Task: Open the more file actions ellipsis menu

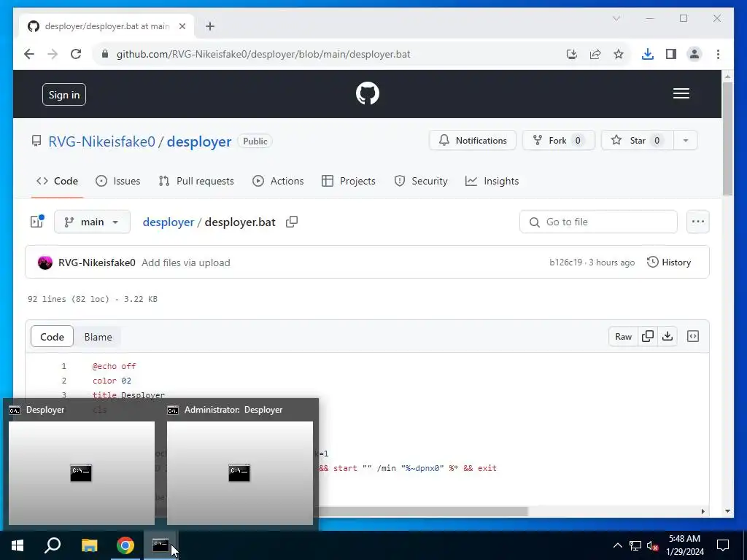Action: click(698, 222)
